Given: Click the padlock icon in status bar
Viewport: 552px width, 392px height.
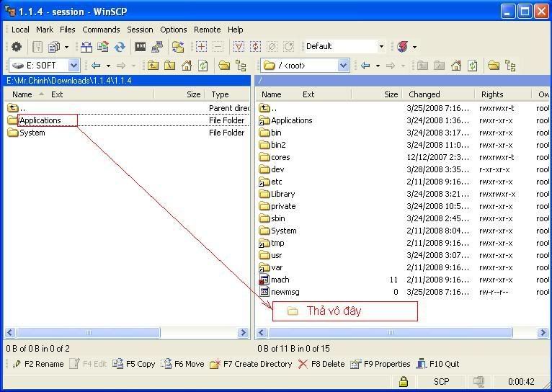Looking at the screenshot, I should tap(404, 382).
